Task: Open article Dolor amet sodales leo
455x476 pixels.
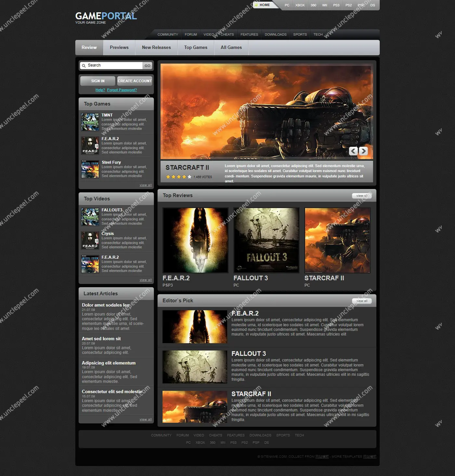Action: [106, 305]
